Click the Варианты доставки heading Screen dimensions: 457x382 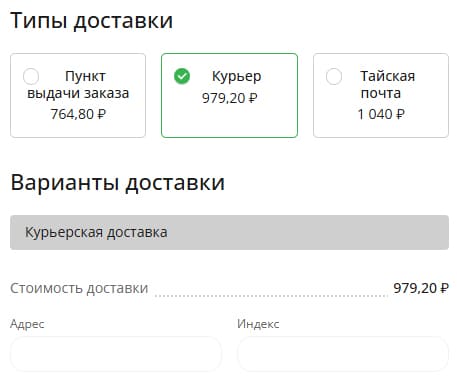[118, 183]
